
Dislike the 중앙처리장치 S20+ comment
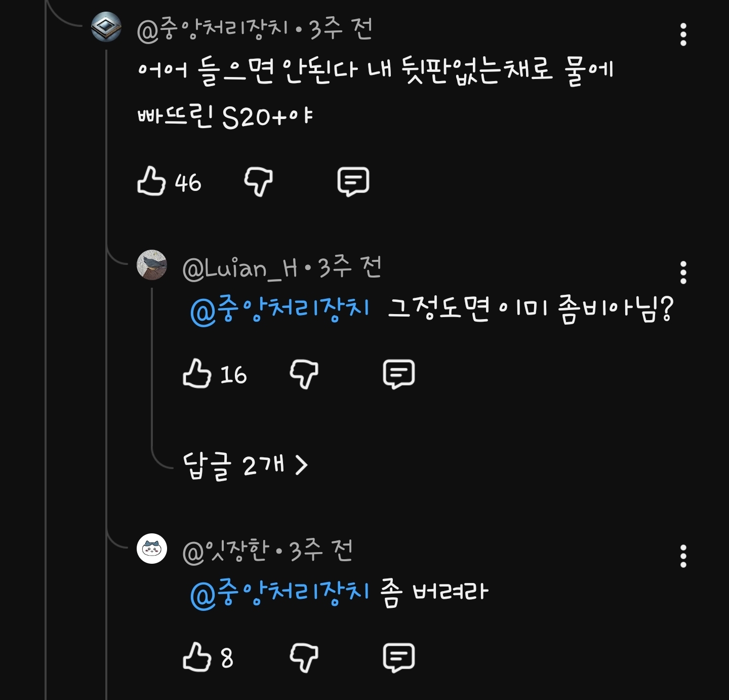point(258,182)
